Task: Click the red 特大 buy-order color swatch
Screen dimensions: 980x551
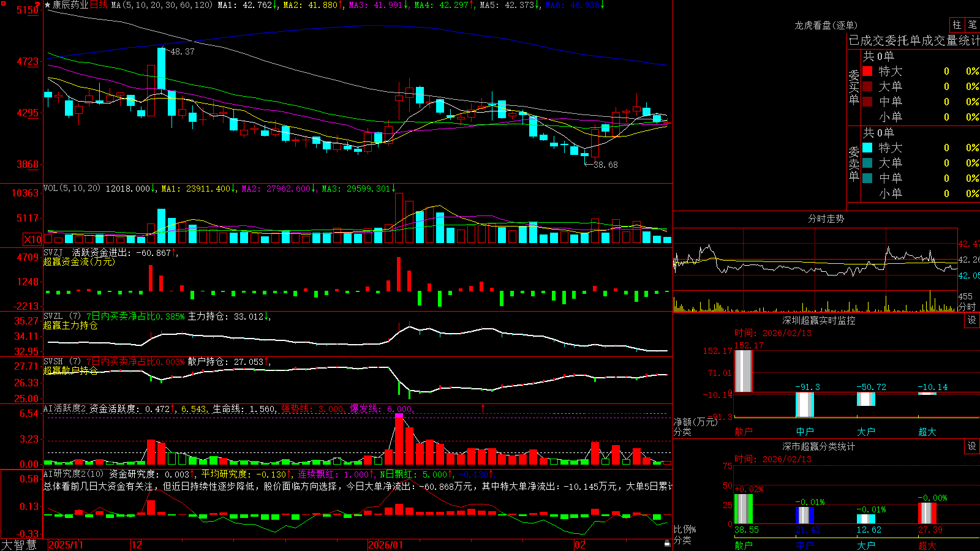Action: pyautogui.click(x=867, y=71)
